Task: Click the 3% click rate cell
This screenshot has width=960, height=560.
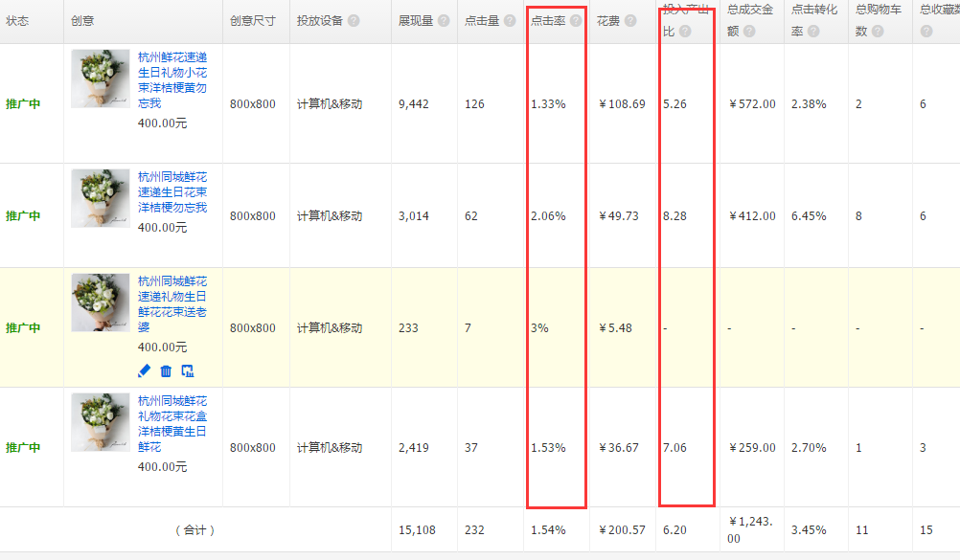Action: [539, 328]
